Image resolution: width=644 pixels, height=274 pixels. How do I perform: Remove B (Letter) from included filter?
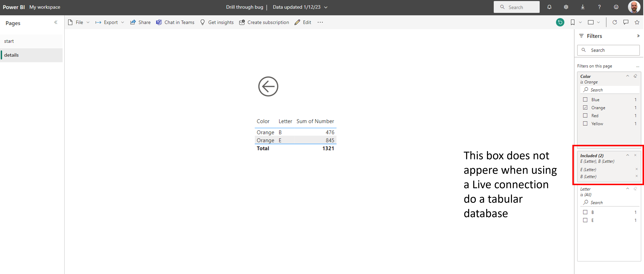(637, 176)
